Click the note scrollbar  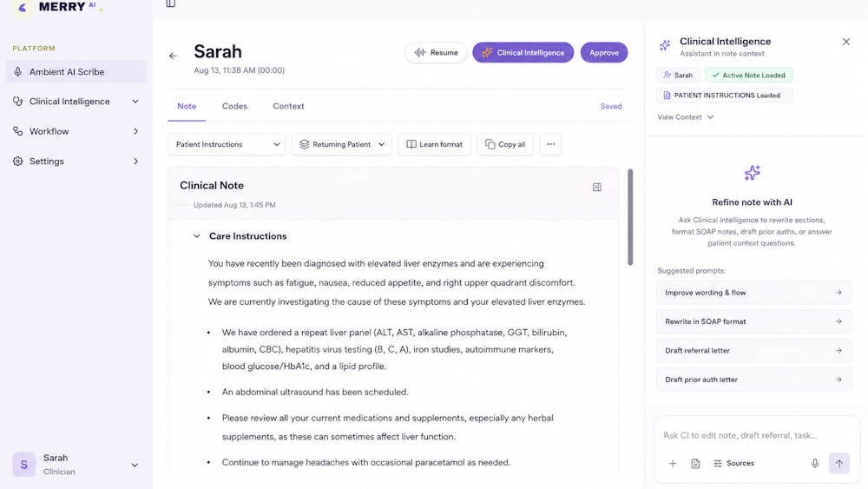pos(630,217)
